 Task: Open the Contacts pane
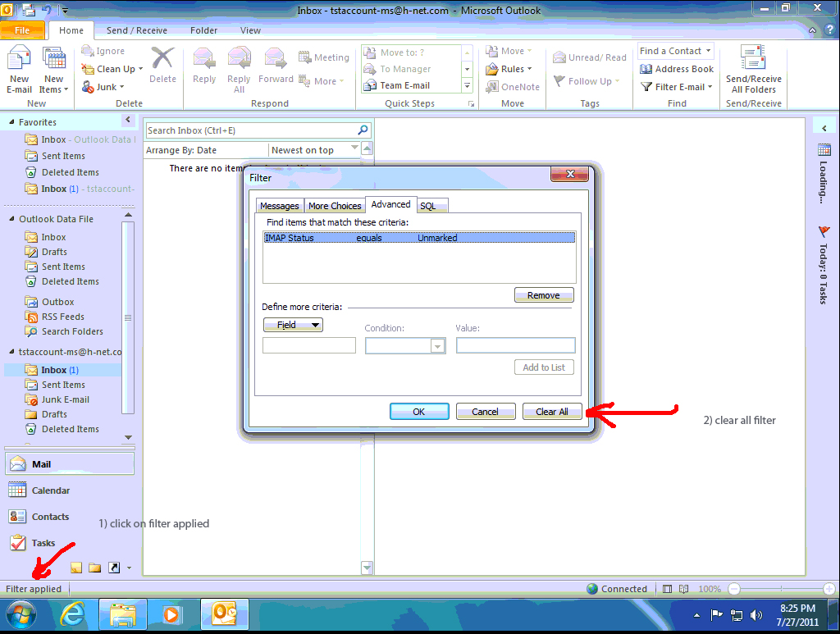tap(50, 517)
